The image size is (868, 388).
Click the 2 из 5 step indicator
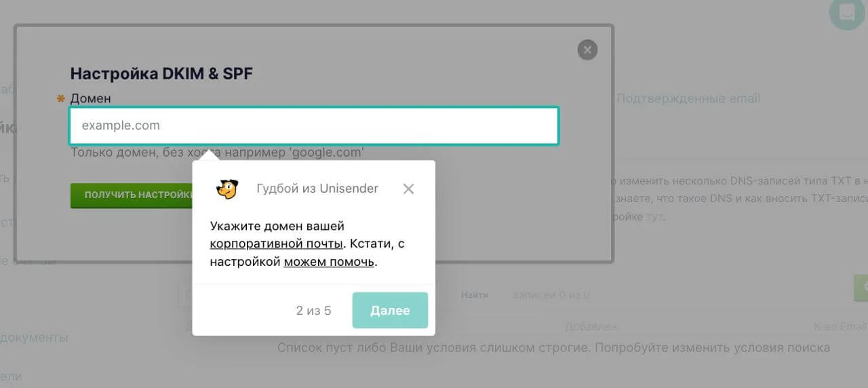(x=313, y=311)
